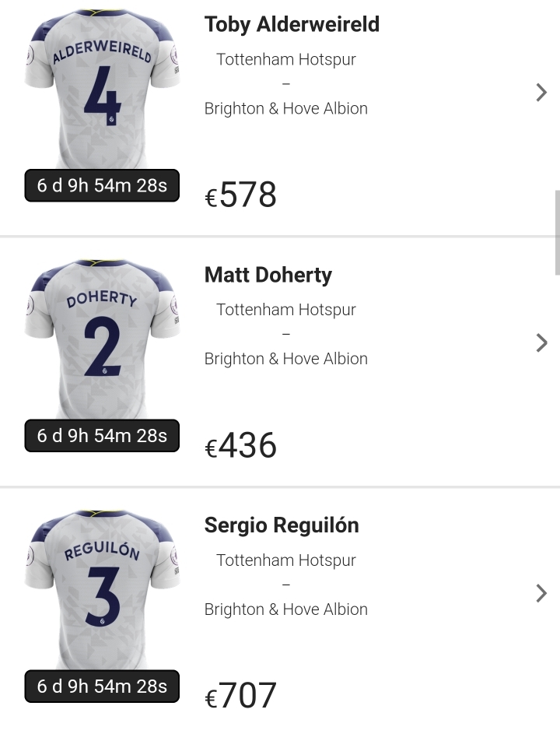Click the countdown timer on Alderweireld's shirt
Image resolution: width=560 pixels, height=734 pixels.
(x=102, y=186)
